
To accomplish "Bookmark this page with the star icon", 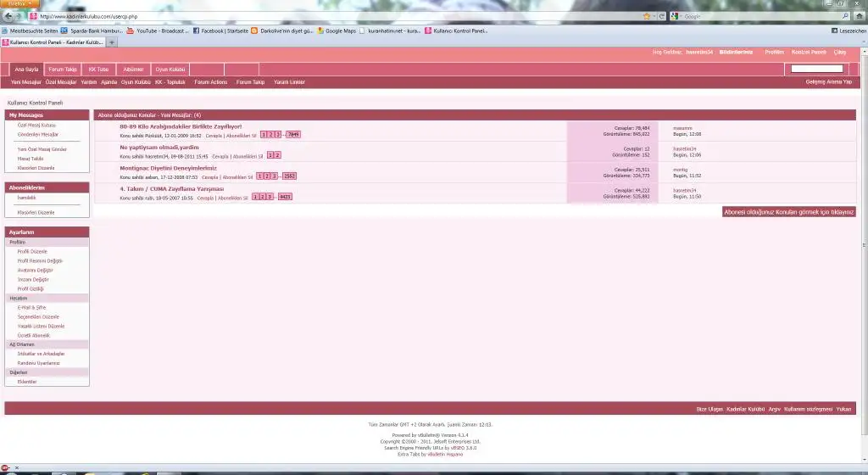I will (x=646, y=16).
